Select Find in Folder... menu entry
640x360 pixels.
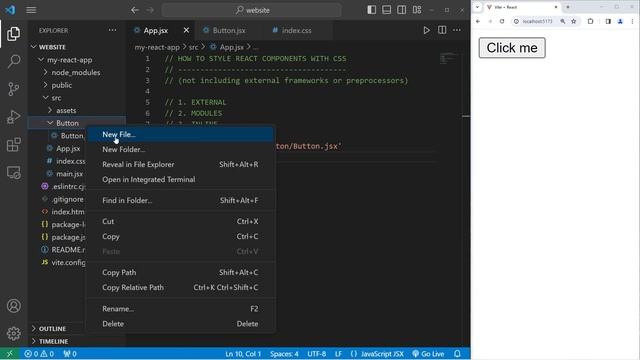(x=180, y=200)
